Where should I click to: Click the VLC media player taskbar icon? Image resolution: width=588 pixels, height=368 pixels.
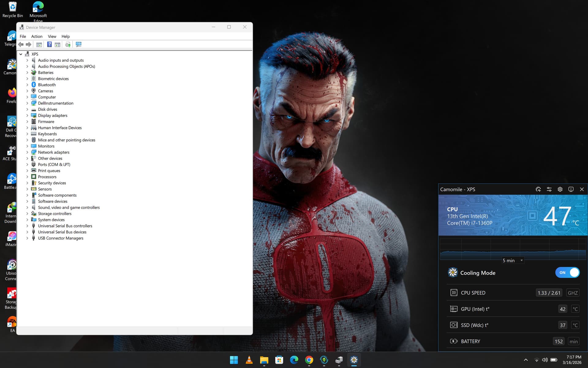249,360
